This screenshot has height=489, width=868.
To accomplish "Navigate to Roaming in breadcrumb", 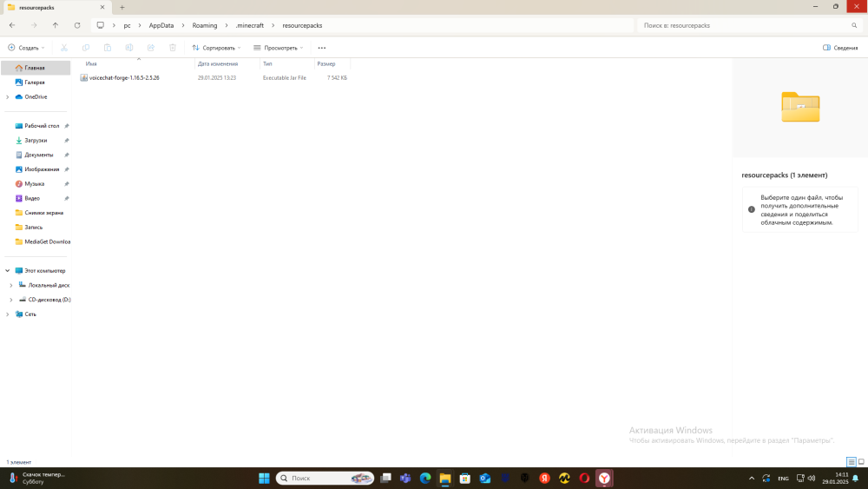I will coord(205,25).
